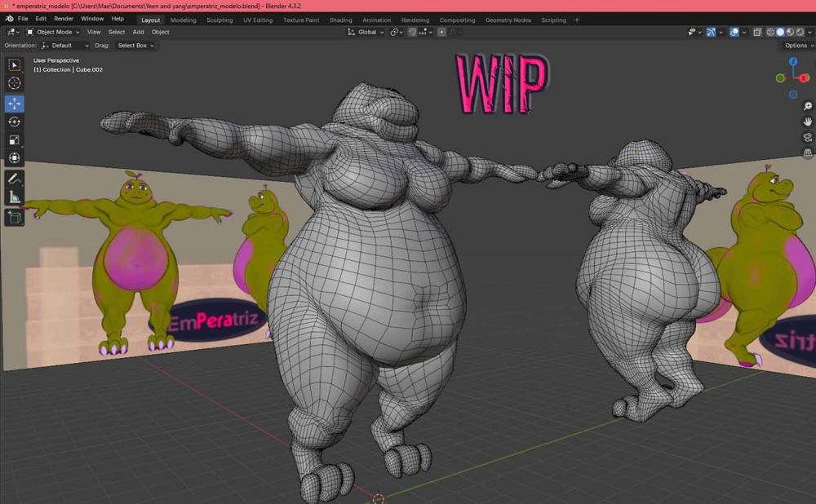Open the editor type selector icon

click(12, 33)
